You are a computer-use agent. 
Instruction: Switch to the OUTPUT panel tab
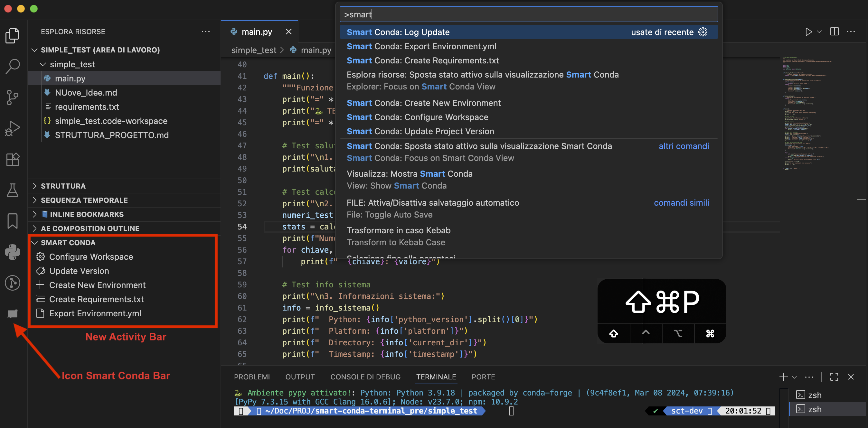click(x=300, y=377)
